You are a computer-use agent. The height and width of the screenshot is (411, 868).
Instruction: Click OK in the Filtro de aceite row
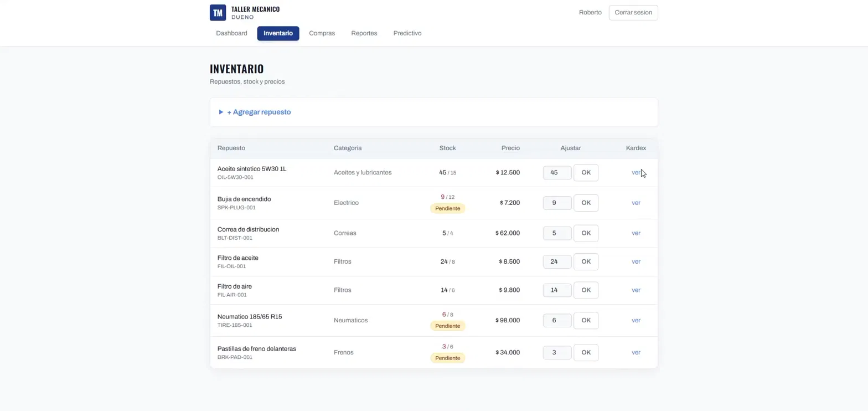tap(586, 261)
